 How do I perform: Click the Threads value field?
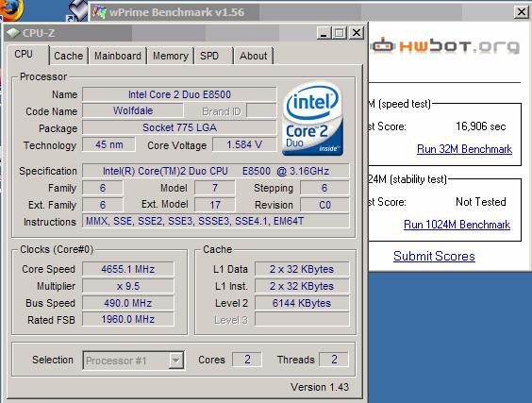334,360
